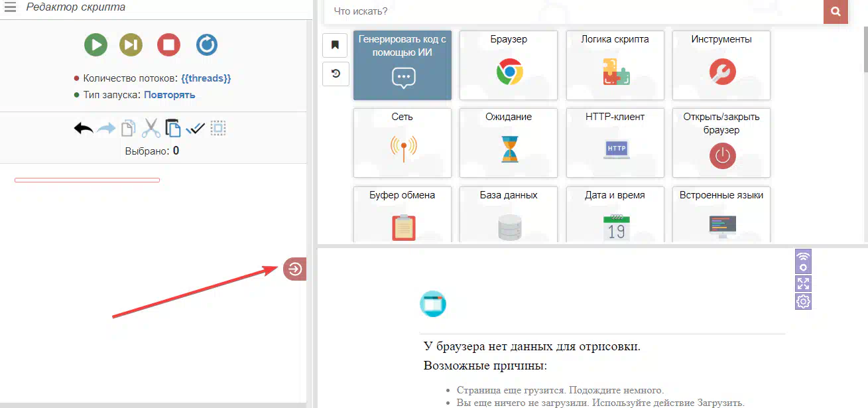Focus the Что искать? search field
This screenshot has width=868, height=408.
[x=574, y=11]
